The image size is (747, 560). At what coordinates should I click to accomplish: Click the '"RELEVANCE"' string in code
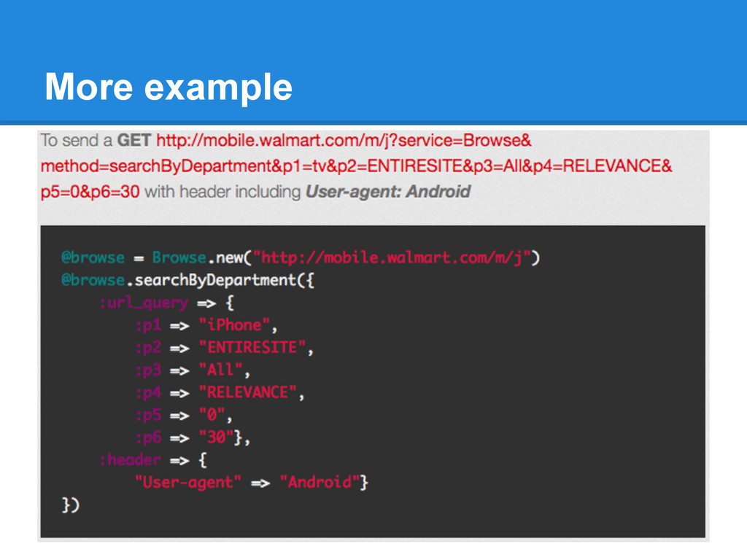247,392
